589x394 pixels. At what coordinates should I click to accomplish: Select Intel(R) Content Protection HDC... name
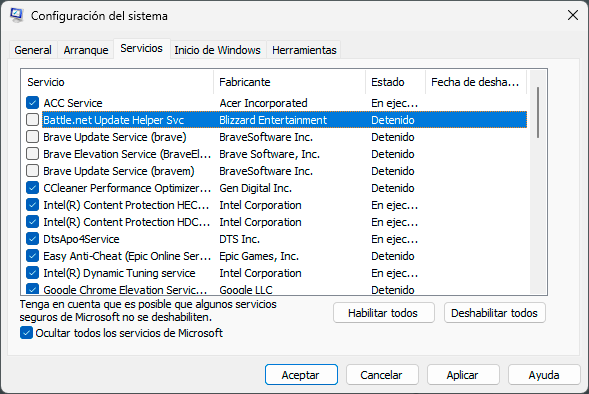click(127, 222)
